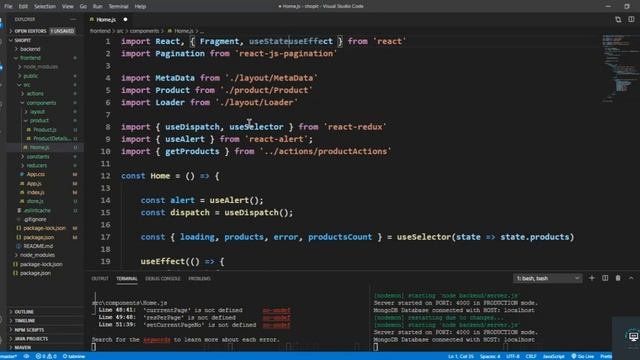Select the Home.js editor tab
The image size is (640, 360).
tap(106, 19)
